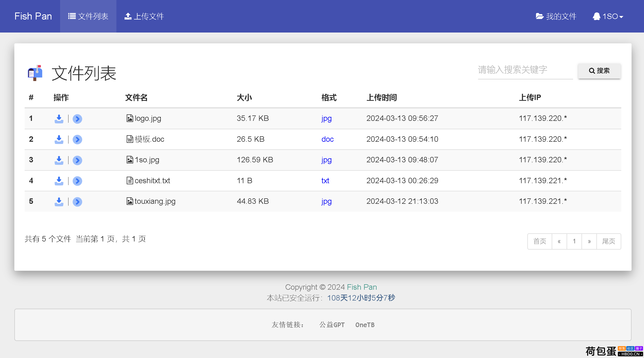Screen dimensions: 644x358
Task: Click the preview icon for touxiang.jpg
Action: pos(77,201)
